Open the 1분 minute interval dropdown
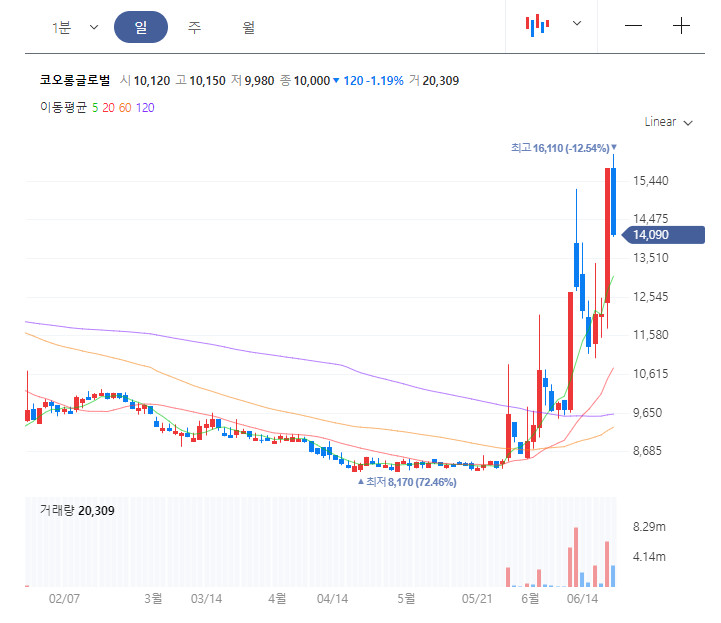 [x=75, y=28]
